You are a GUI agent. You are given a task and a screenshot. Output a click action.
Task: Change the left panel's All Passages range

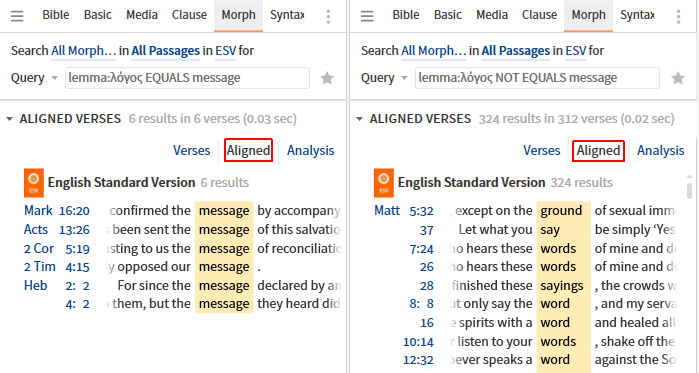(x=165, y=51)
